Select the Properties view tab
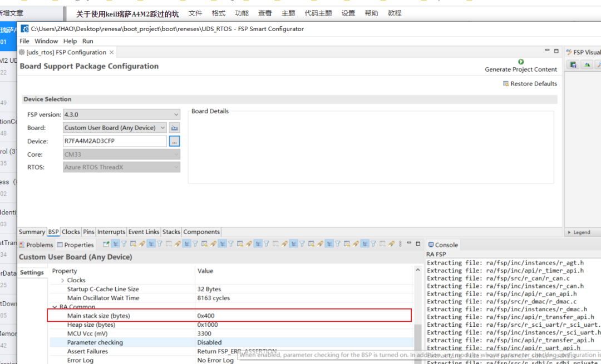 (76, 245)
